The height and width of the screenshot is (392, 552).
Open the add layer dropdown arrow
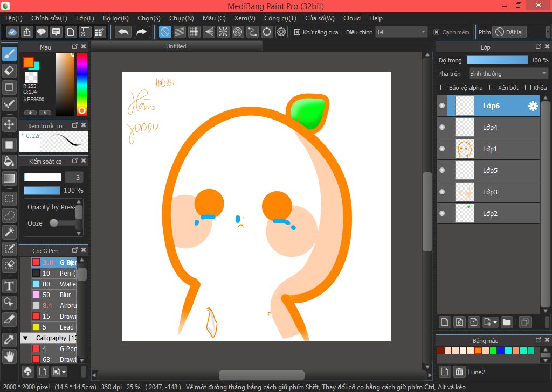tap(495, 323)
